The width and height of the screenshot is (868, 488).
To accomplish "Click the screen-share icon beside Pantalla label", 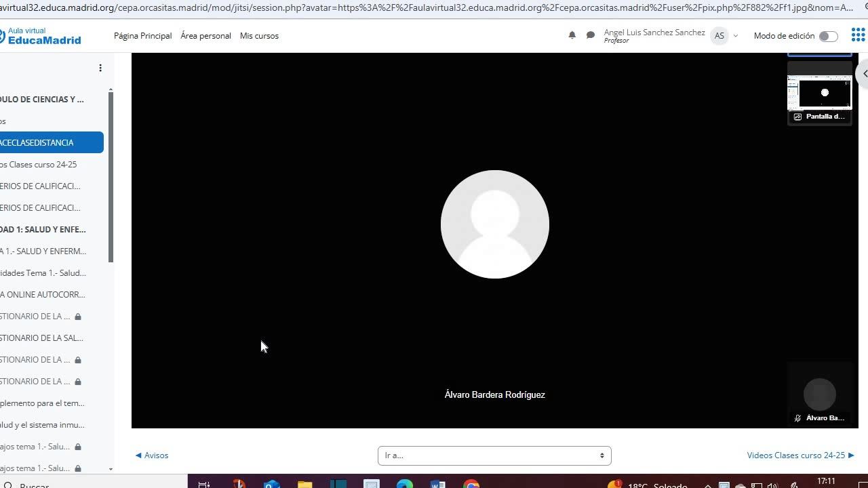I will 797,117.
